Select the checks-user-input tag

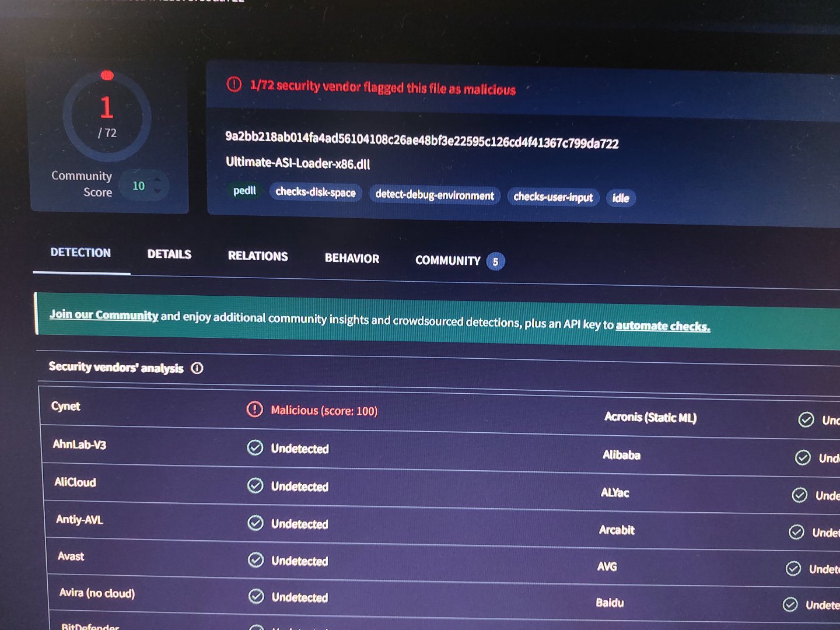pos(553,197)
